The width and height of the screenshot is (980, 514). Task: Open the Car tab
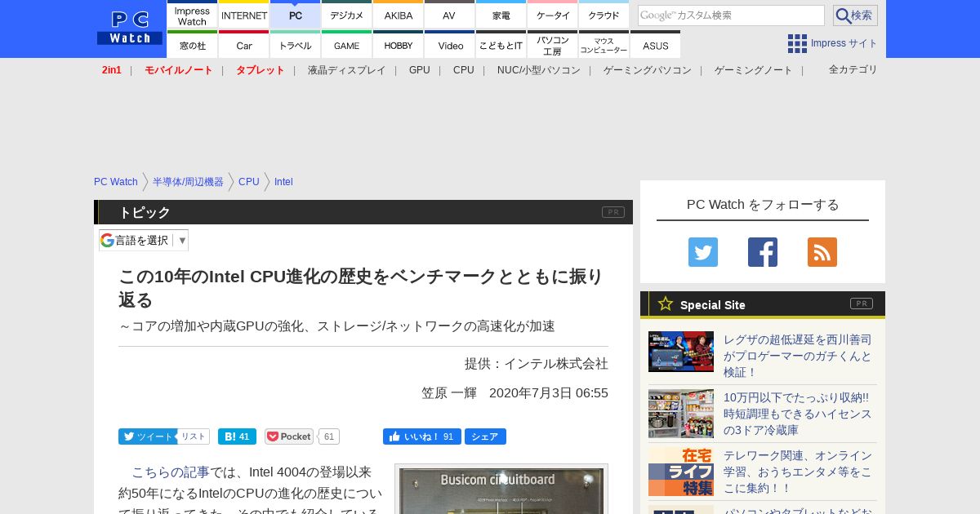click(244, 44)
